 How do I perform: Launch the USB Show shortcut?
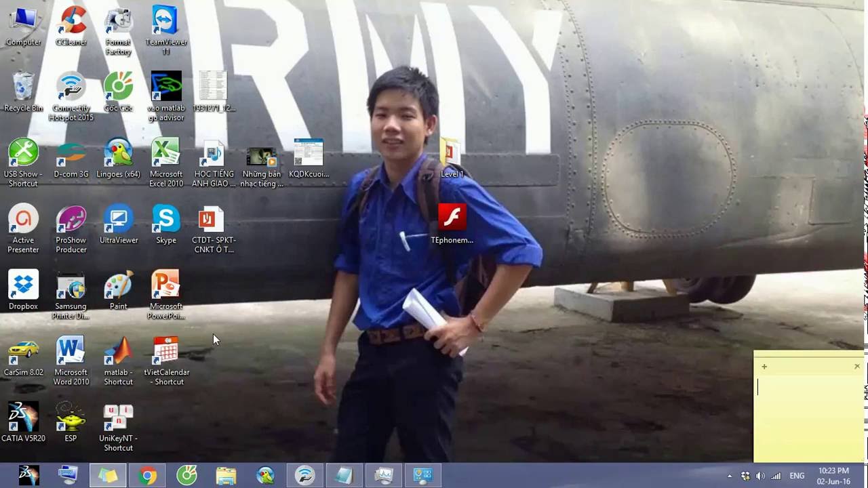coord(23,163)
